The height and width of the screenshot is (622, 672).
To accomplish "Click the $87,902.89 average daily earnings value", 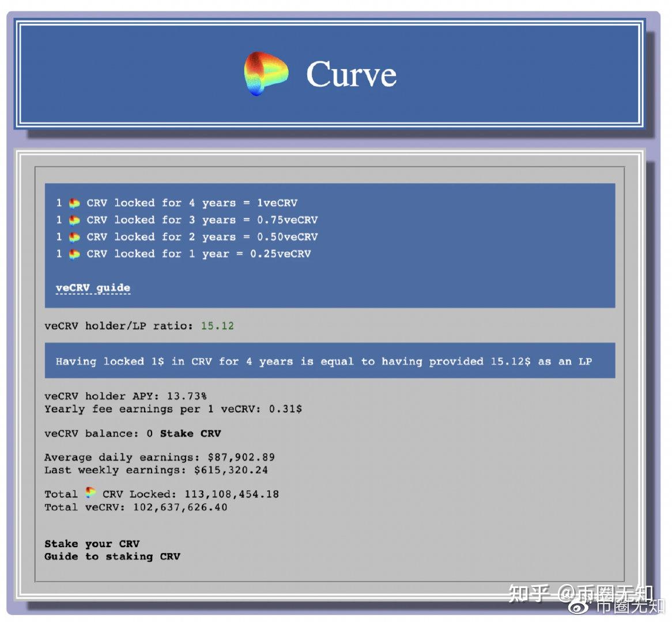I will point(241,457).
